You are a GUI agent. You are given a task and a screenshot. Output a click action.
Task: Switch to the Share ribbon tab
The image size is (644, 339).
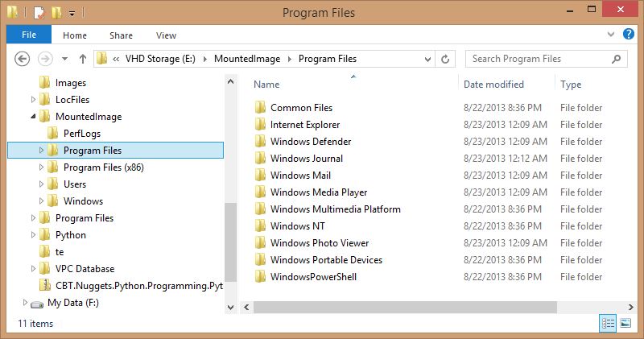click(122, 35)
